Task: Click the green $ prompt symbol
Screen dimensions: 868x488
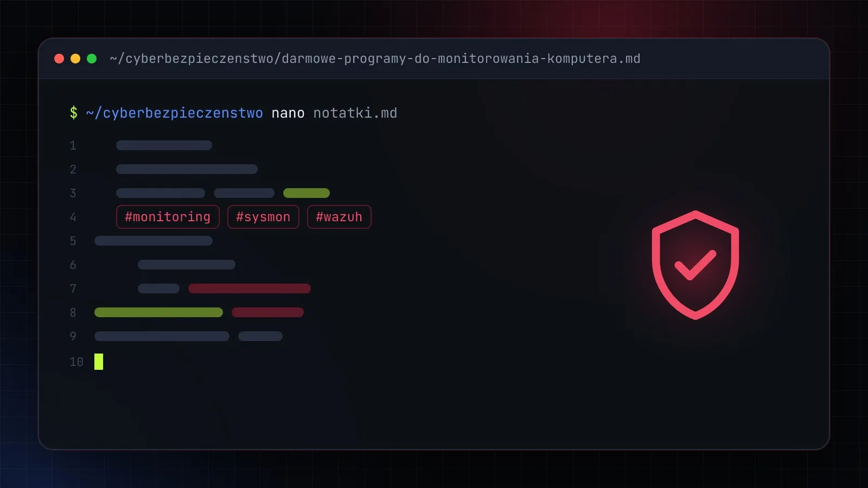Action: [x=74, y=113]
